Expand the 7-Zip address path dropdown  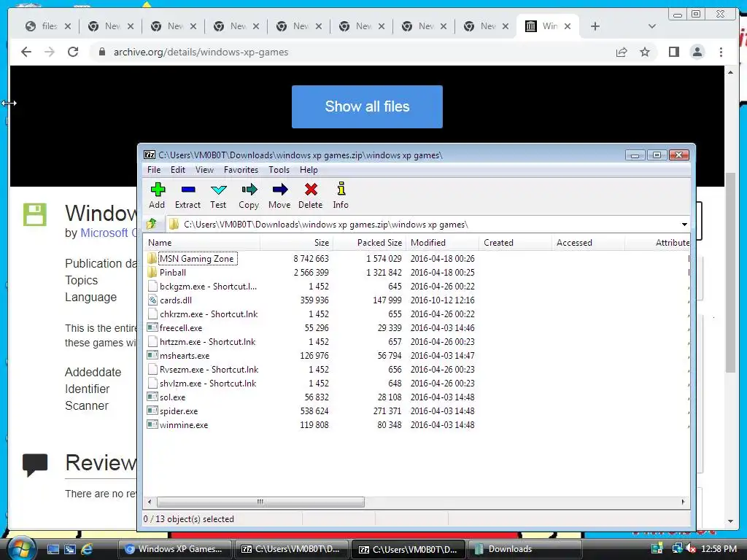[684, 225]
